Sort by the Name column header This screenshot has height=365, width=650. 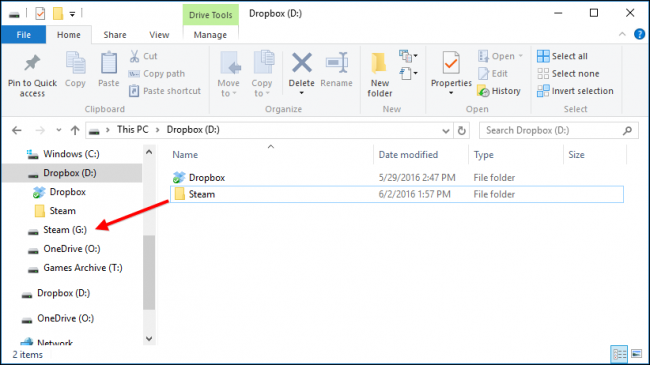coord(185,155)
